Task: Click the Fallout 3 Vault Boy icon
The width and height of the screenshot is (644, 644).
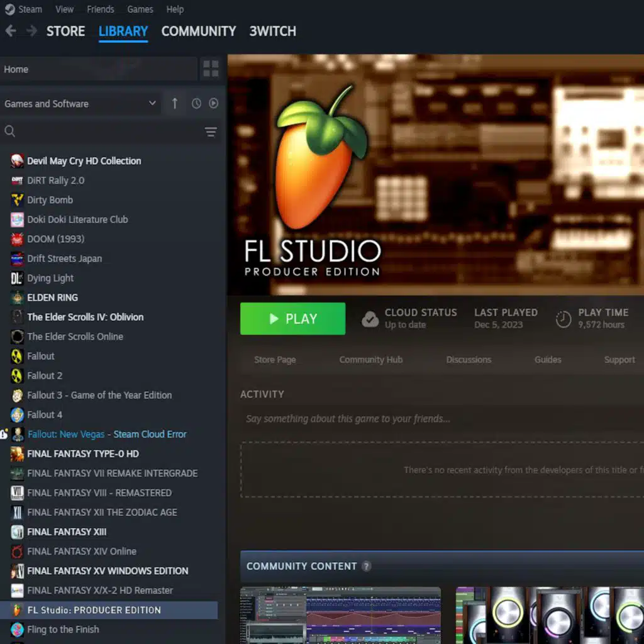Action: pyautogui.click(x=17, y=395)
